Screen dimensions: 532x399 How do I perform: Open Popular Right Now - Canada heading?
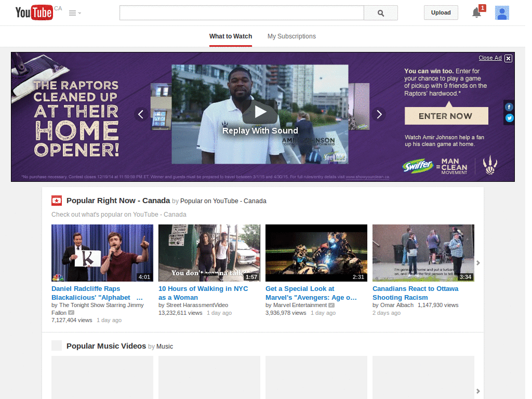coord(118,201)
